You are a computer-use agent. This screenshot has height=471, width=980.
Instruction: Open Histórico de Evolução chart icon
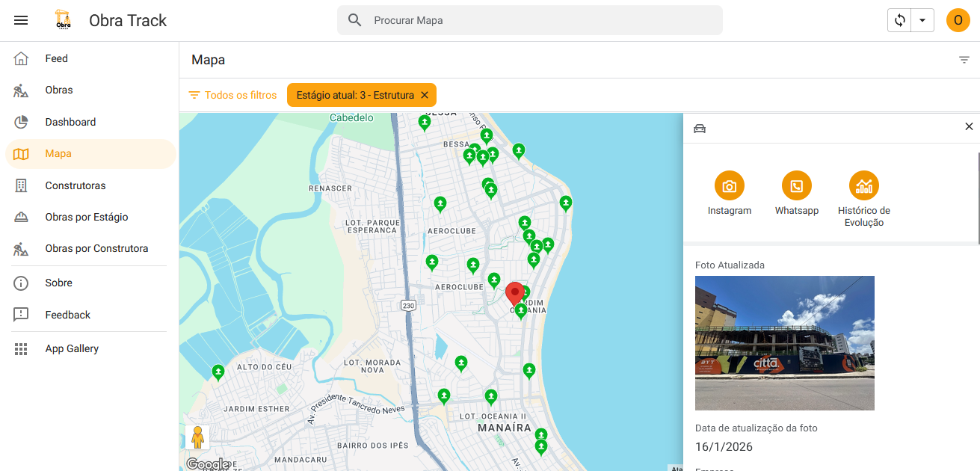coord(863,186)
